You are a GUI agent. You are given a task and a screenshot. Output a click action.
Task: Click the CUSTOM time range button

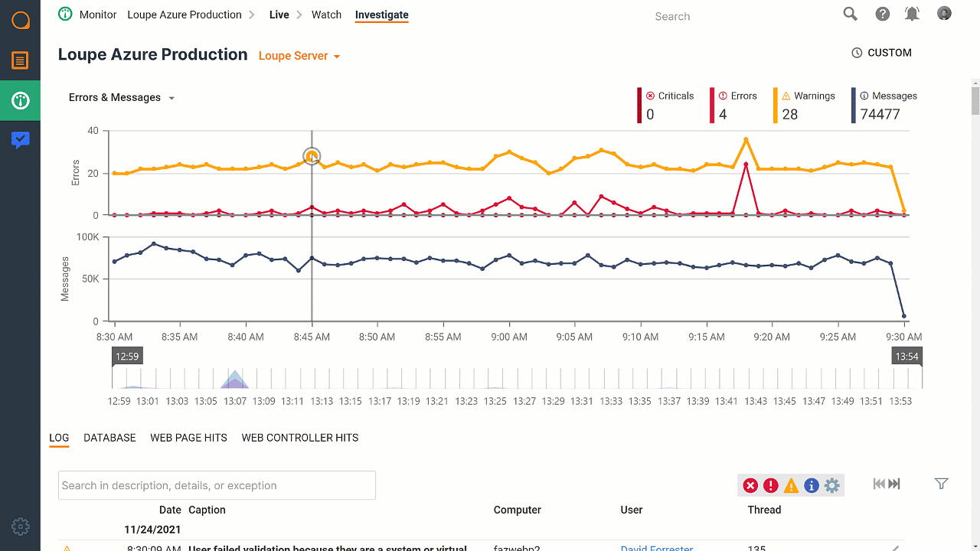[x=882, y=53]
